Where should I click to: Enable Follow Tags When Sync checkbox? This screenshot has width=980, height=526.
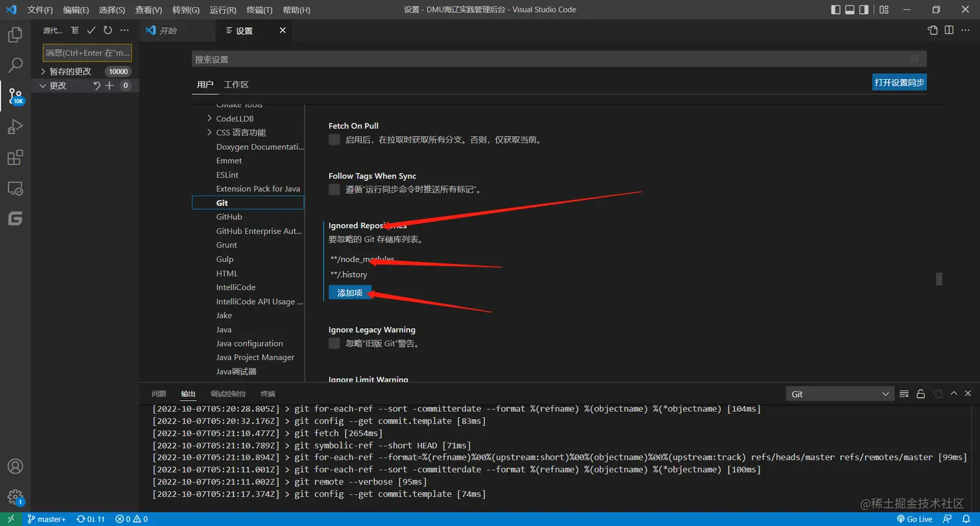click(x=334, y=189)
